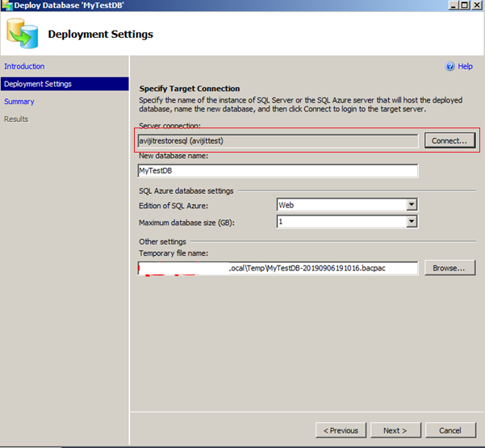Open the Help link text

pyautogui.click(x=465, y=67)
